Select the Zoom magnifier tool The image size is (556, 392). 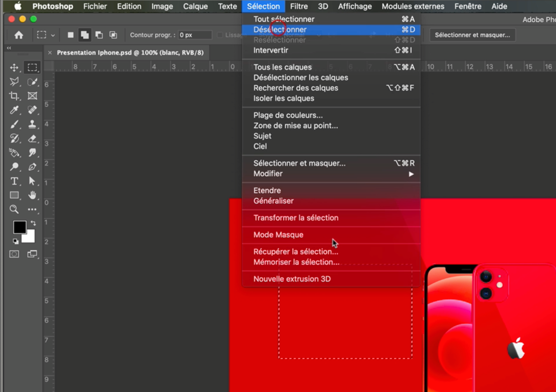14,209
